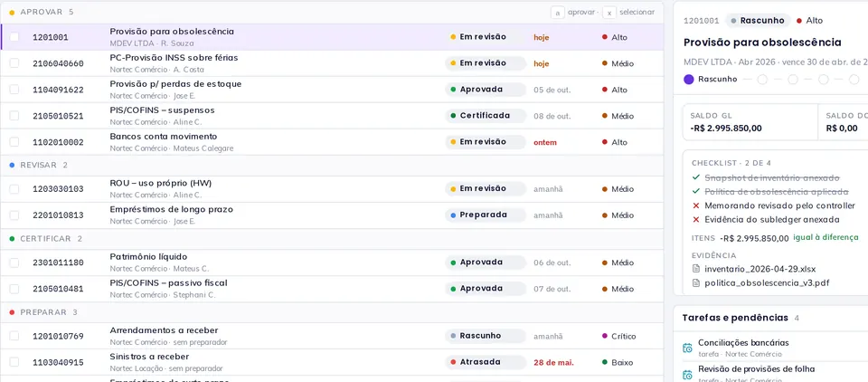Click the 'x' selecionar shortcut button

click(x=609, y=12)
